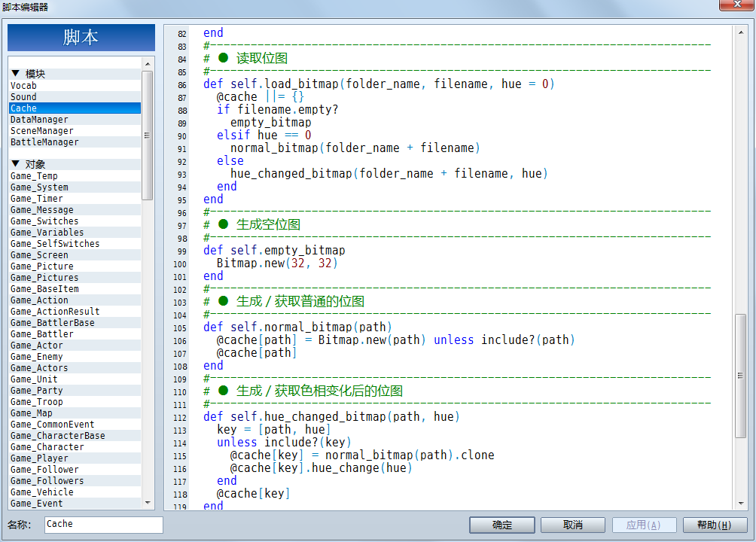Select the Game_Switches script

[x=75, y=221]
